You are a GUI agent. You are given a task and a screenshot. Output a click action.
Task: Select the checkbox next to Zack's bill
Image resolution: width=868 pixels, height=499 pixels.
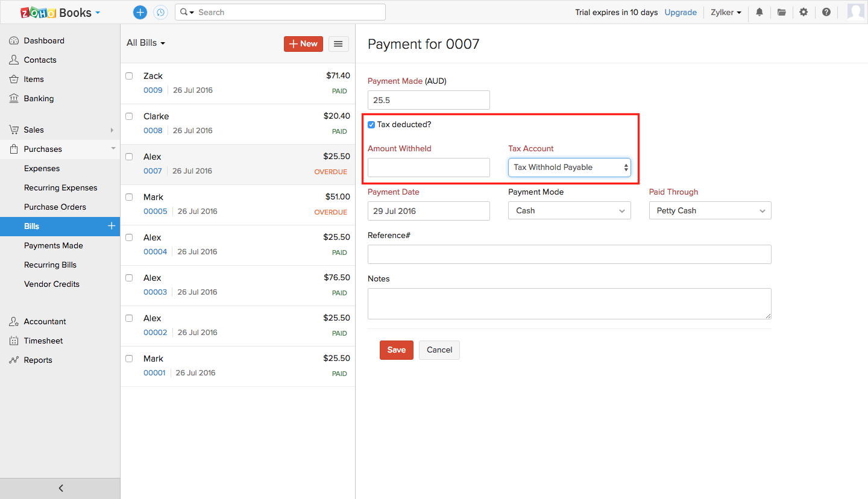129,76
